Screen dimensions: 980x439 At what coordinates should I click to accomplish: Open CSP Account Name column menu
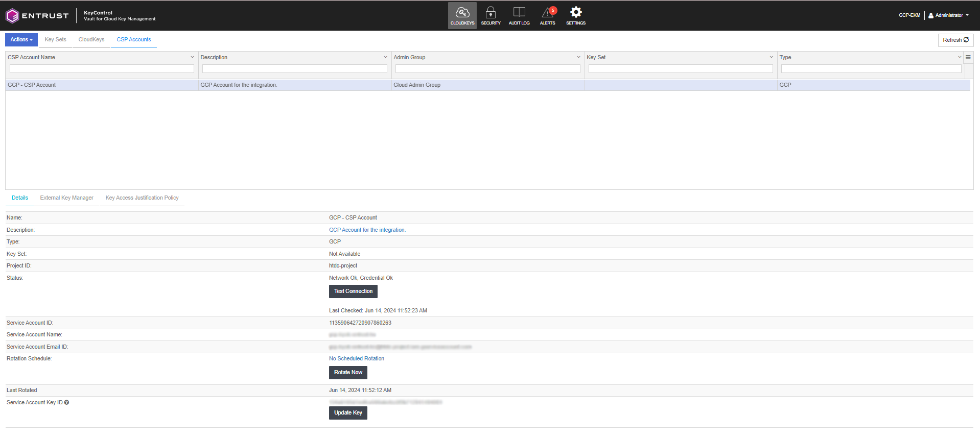click(x=192, y=57)
